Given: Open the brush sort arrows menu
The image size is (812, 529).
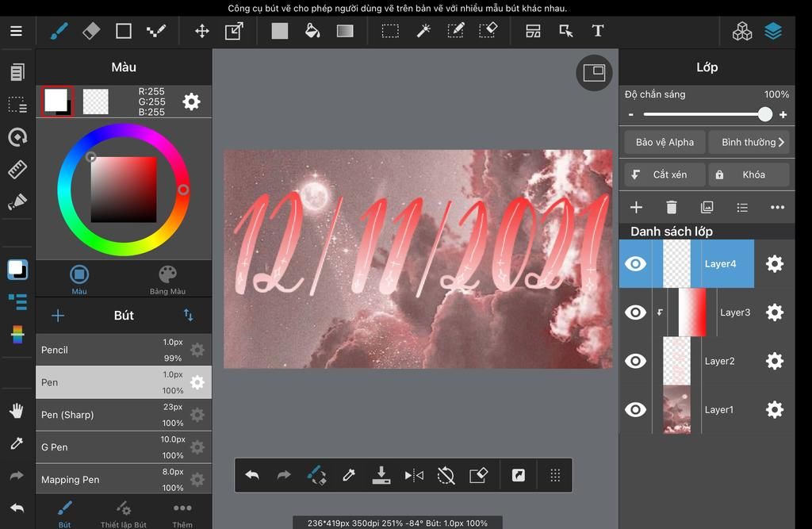Looking at the screenshot, I should [189, 315].
